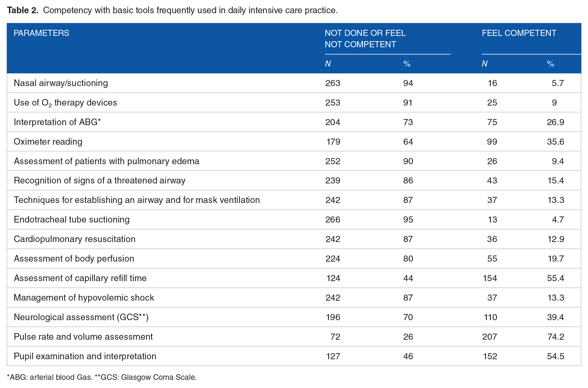Viewport: 588px width, 388px height.
Task: Click the Use of O2 therapy devices row
Action: pos(294,102)
